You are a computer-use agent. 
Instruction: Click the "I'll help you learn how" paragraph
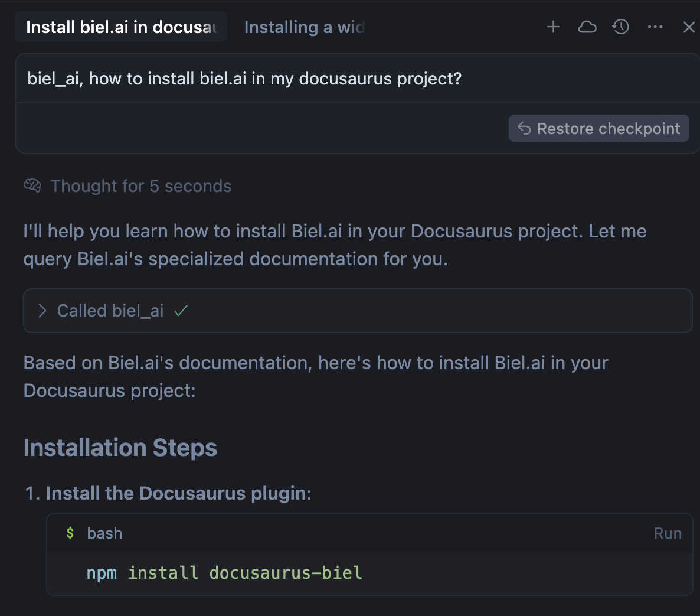(x=335, y=245)
